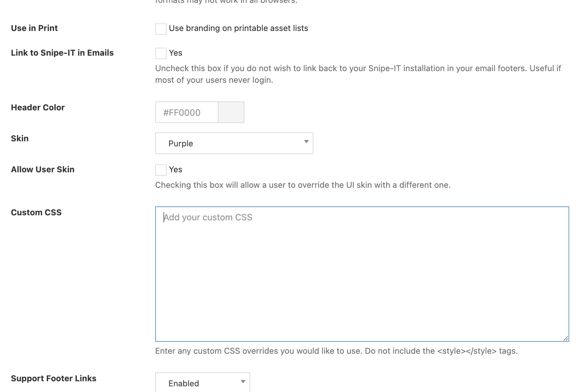Open the Support Footer Links dropdown

click(x=202, y=383)
